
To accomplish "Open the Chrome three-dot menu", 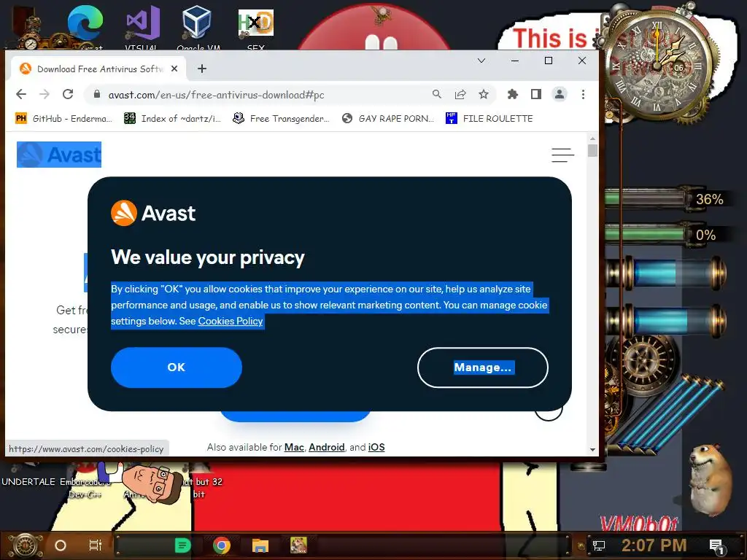I will pos(583,94).
